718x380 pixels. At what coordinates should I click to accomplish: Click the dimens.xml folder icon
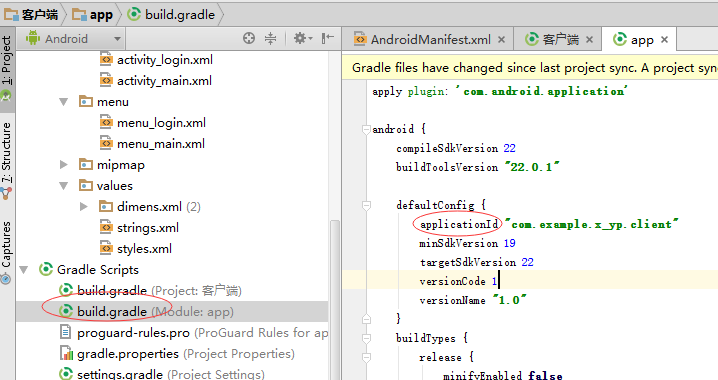pos(106,206)
